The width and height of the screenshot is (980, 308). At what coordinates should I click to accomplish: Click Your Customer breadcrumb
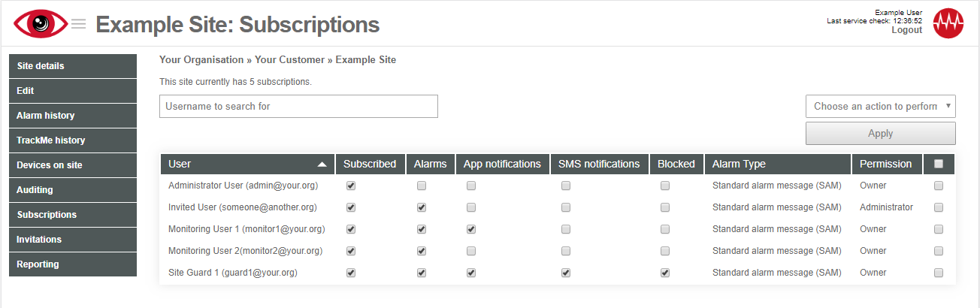tap(289, 59)
